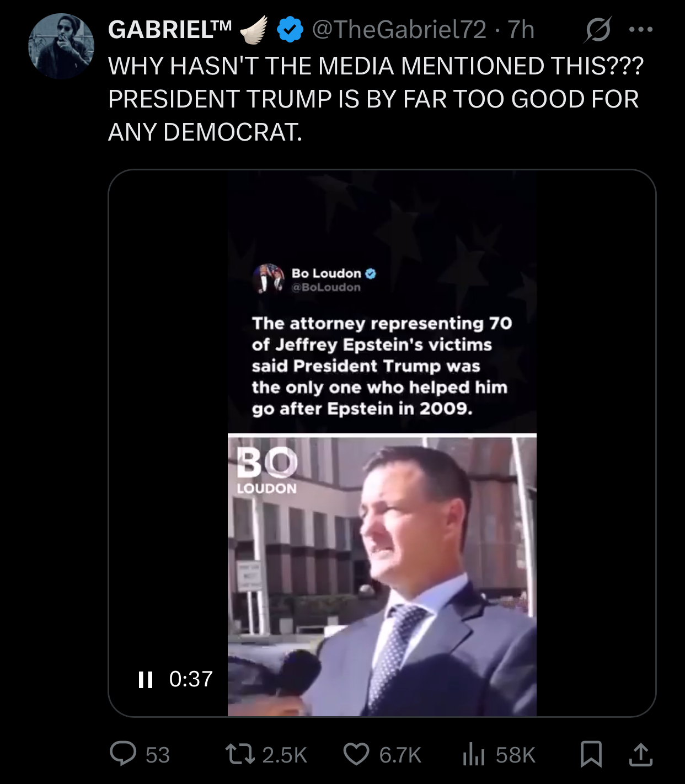Click the wing emoji next to name
This screenshot has height=784, width=685.
[x=254, y=30]
